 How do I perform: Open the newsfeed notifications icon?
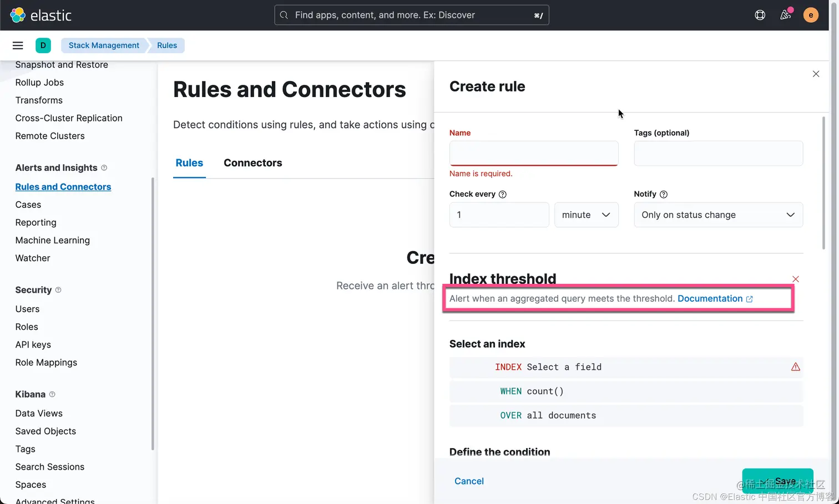tap(786, 15)
